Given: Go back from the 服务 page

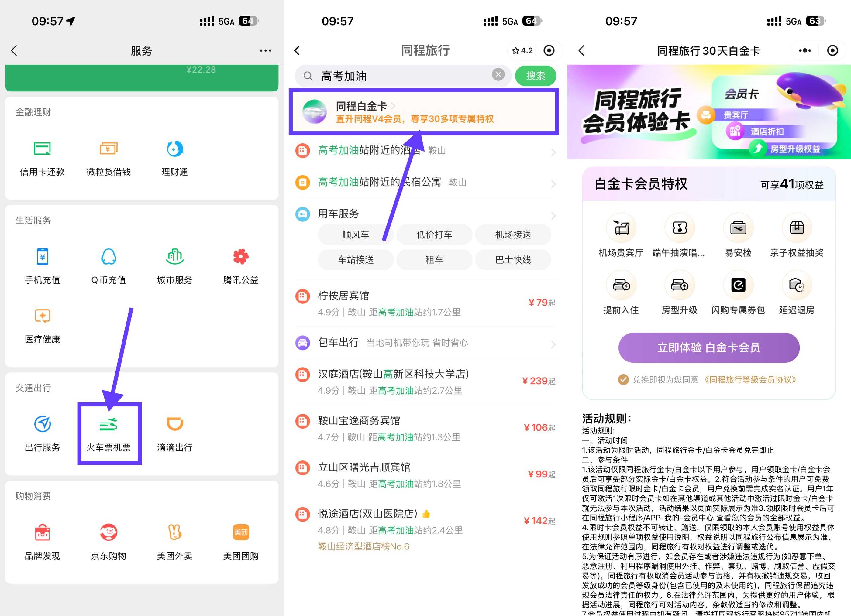Looking at the screenshot, I should (x=14, y=51).
